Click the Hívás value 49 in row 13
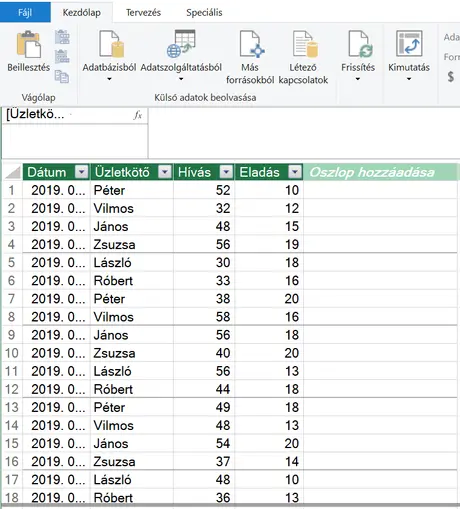 pyautogui.click(x=204, y=407)
